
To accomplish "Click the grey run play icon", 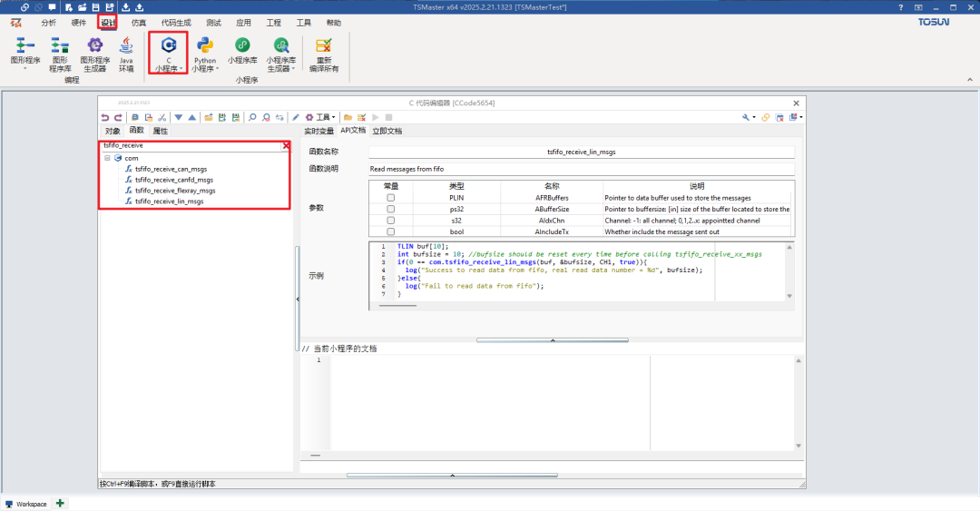I will point(376,117).
